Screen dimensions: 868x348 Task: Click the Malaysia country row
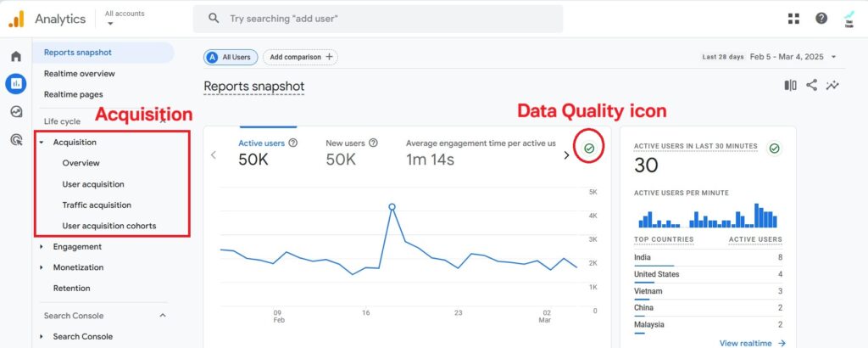click(x=708, y=325)
